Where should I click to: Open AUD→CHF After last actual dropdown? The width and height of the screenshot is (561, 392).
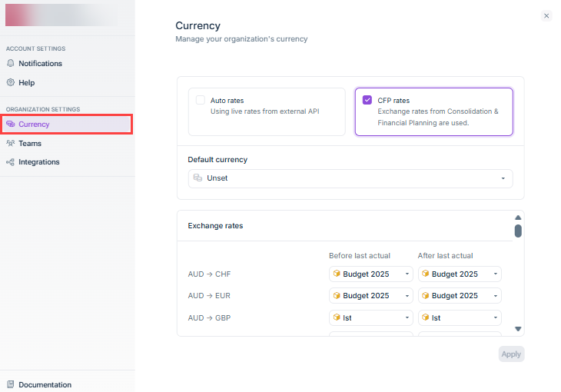[460, 274]
